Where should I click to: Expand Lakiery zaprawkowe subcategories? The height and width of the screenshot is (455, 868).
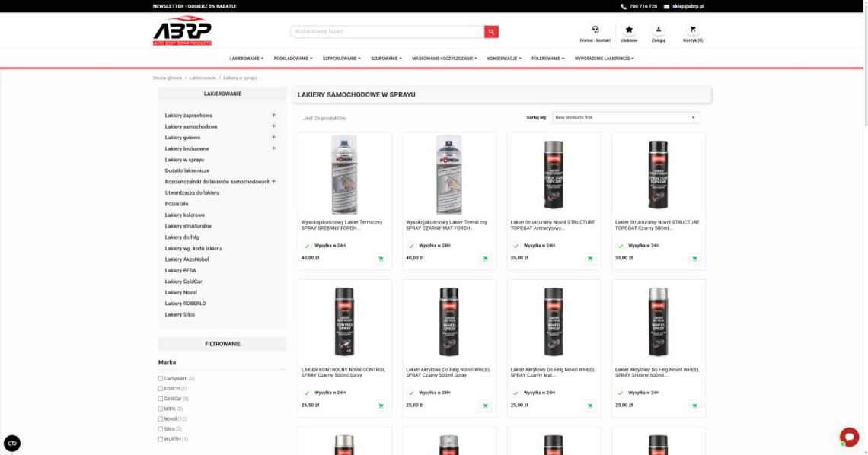[273, 115]
